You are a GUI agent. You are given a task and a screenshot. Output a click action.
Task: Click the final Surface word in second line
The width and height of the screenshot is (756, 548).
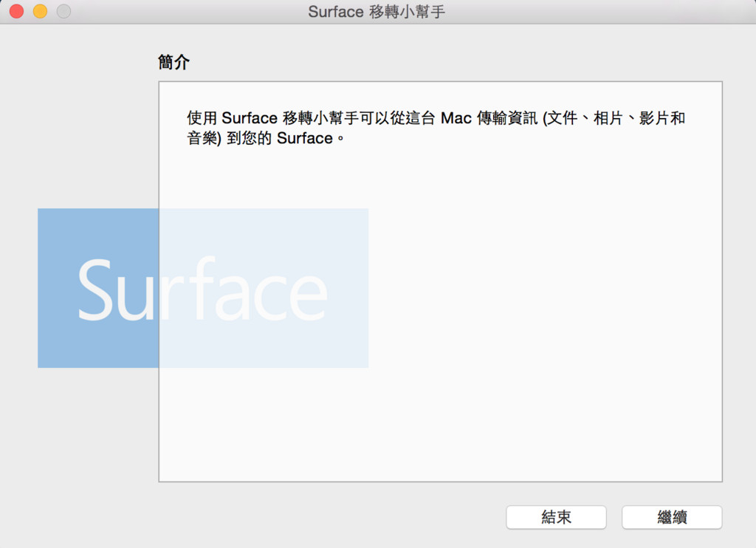point(304,138)
